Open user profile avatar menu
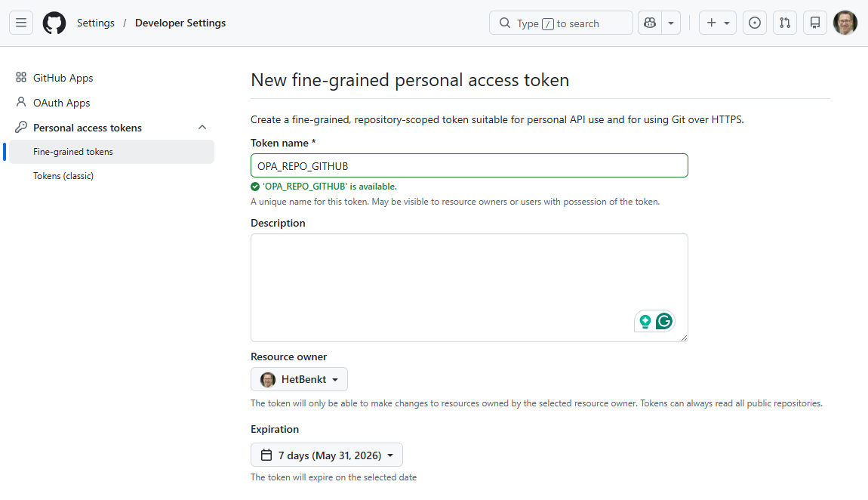This screenshot has width=868, height=500. tap(845, 23)
